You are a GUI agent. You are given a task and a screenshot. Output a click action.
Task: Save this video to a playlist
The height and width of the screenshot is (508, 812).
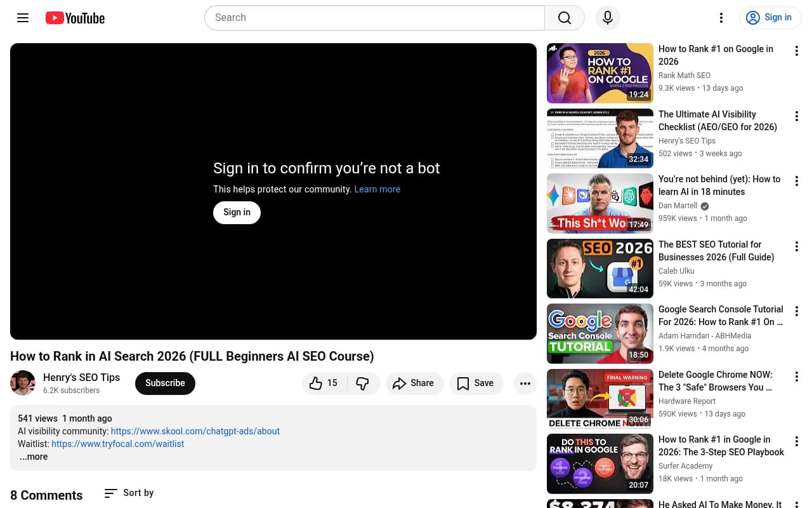pos(476,383)
